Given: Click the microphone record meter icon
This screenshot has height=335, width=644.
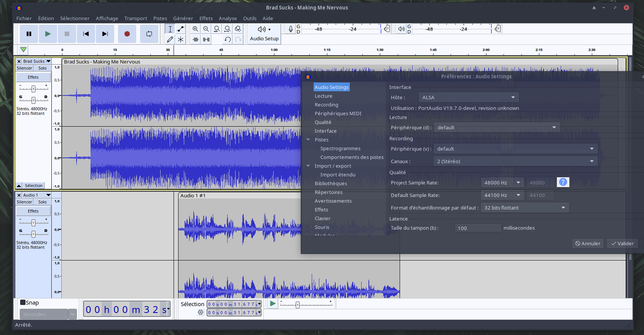Looking at the screenshot, I should tap(290, 29).
